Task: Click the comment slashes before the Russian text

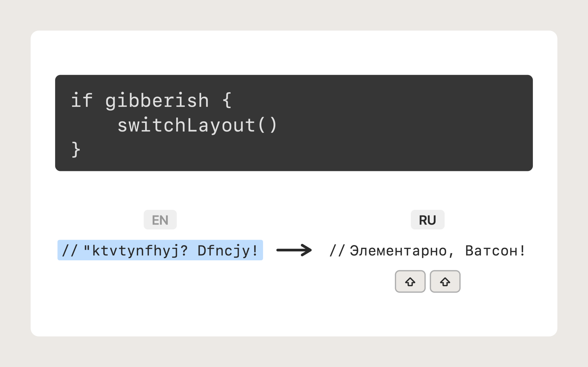Action: 337,250
